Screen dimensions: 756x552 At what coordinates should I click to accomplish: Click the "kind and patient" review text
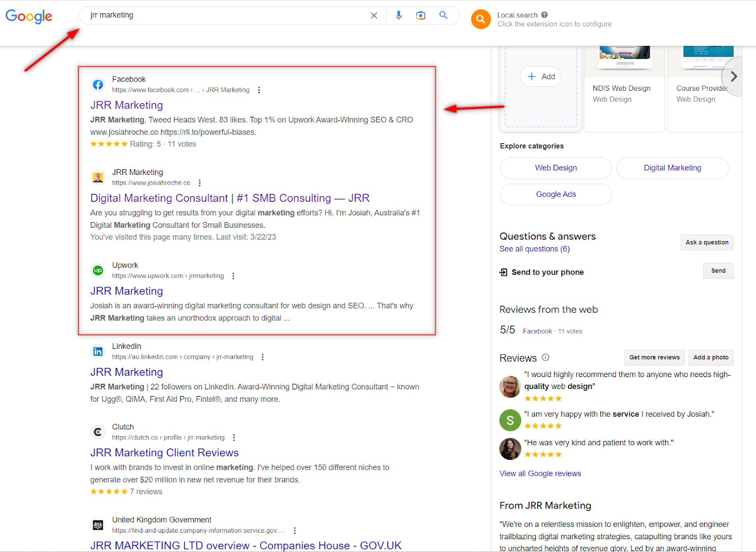(599, 443)
